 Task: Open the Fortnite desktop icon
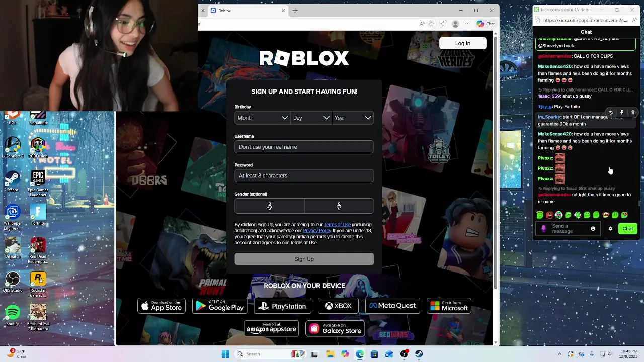pyautogui.click(x=38, y=215)
